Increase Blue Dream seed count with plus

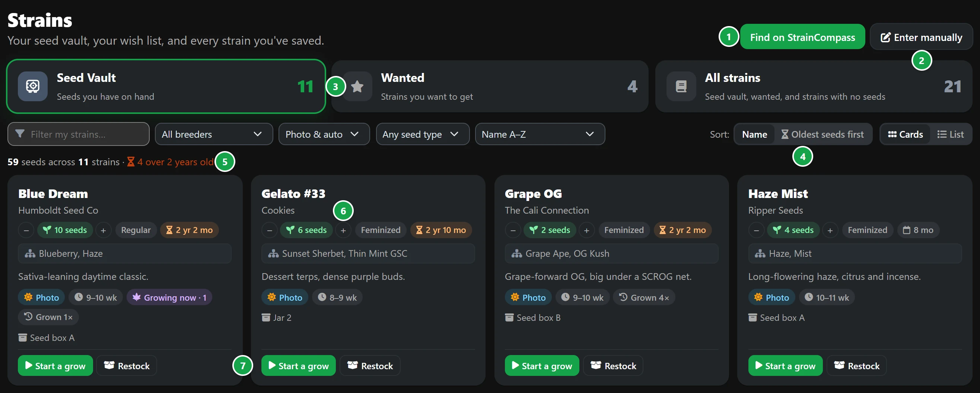point(103,230)
